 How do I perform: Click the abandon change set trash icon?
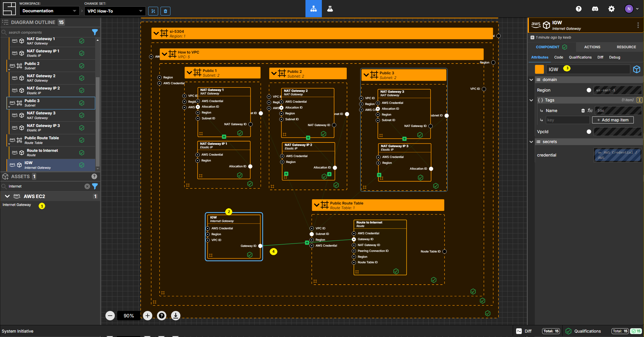[x=165, y=11]
